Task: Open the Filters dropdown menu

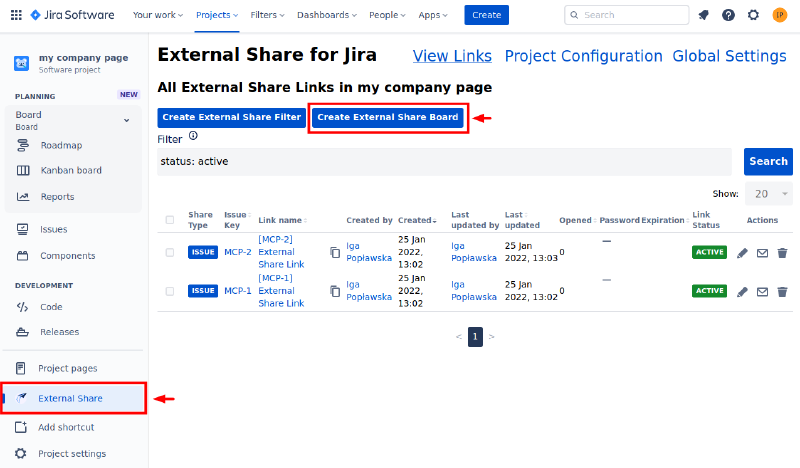Action: tap(267, 15)
